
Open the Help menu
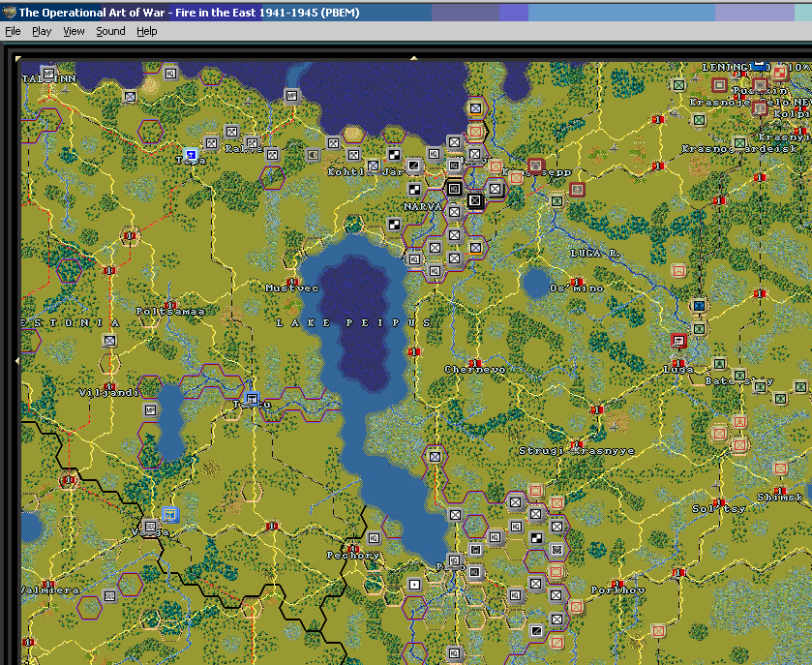click(146, 31)
